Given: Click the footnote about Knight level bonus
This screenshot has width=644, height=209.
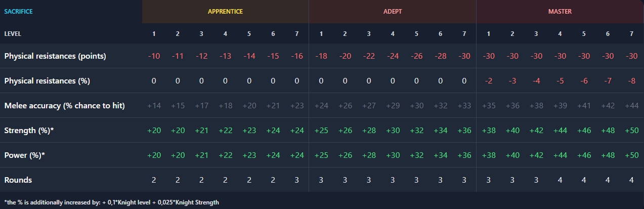Looking at the screenshot, I should coord(111,202).
